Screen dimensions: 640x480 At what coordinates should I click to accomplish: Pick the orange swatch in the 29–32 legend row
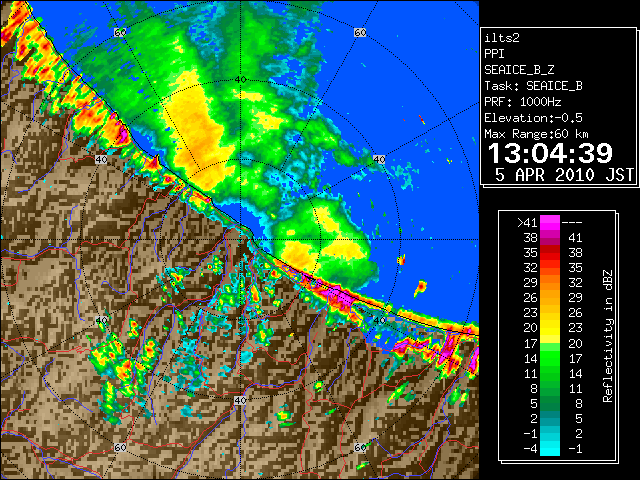click(550, 283)
